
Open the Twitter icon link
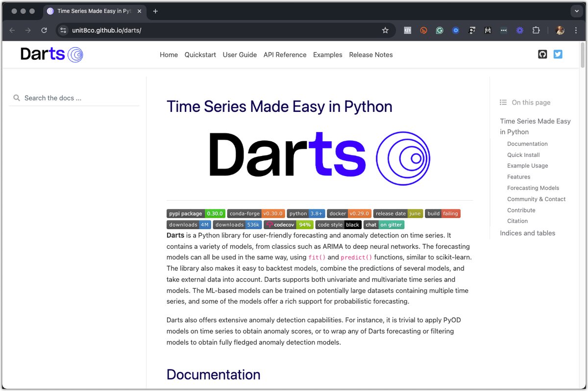pos(558,54)
